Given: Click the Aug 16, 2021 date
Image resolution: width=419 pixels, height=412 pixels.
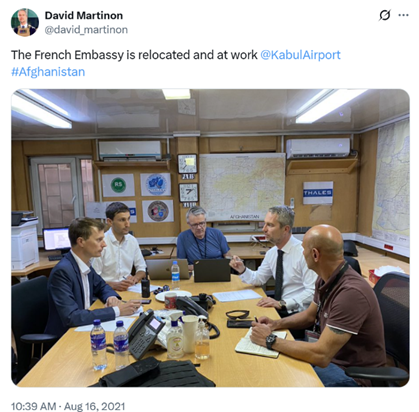Looking at the screenshot, I should (95, 406).
